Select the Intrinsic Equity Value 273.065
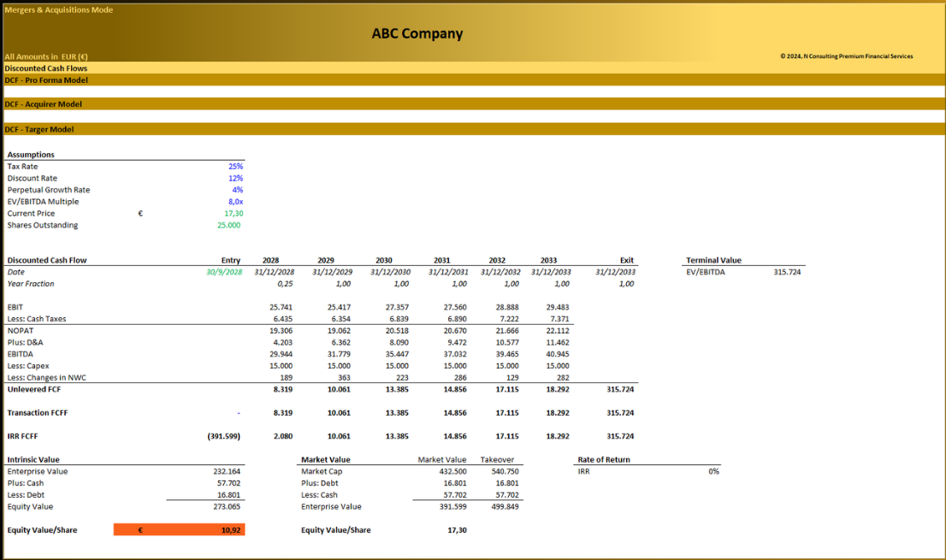The height and width of the screenshot is (560, 946). (227, 507)
